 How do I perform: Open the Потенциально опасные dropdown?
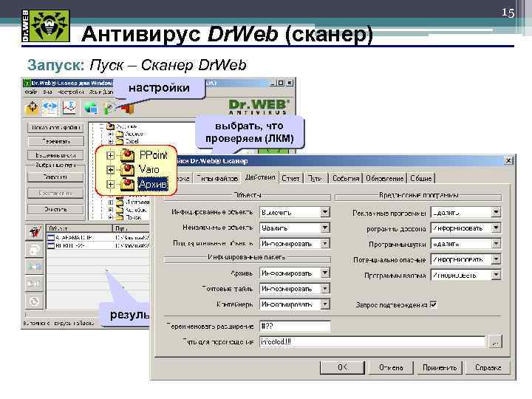point(496,259)
